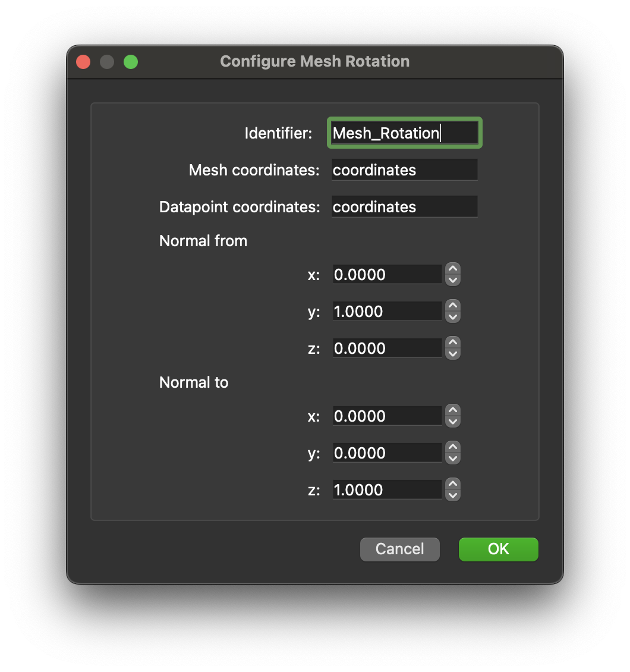Cancel the mesh rotation configuration
This screenshot has height=672, width=630.
click(399, 549)
